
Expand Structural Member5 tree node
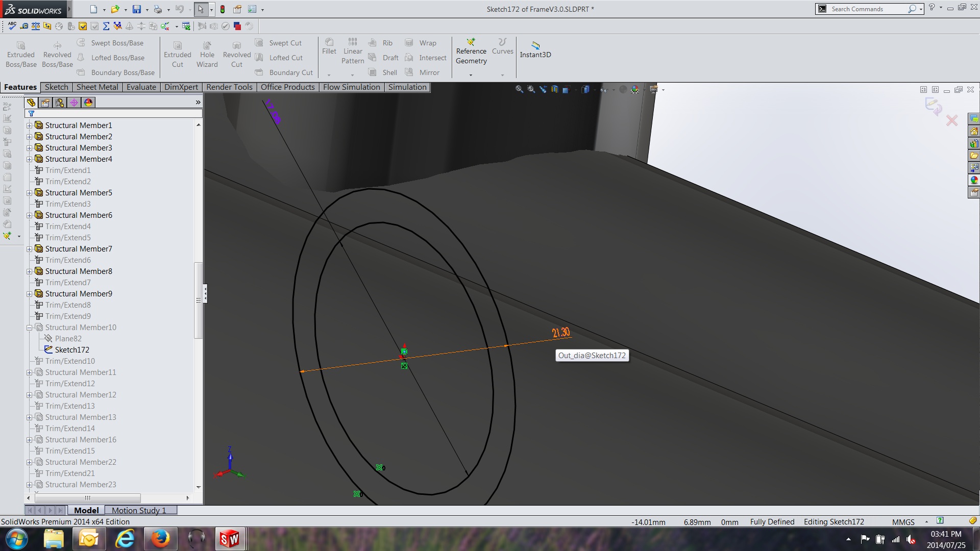(30, 193)
